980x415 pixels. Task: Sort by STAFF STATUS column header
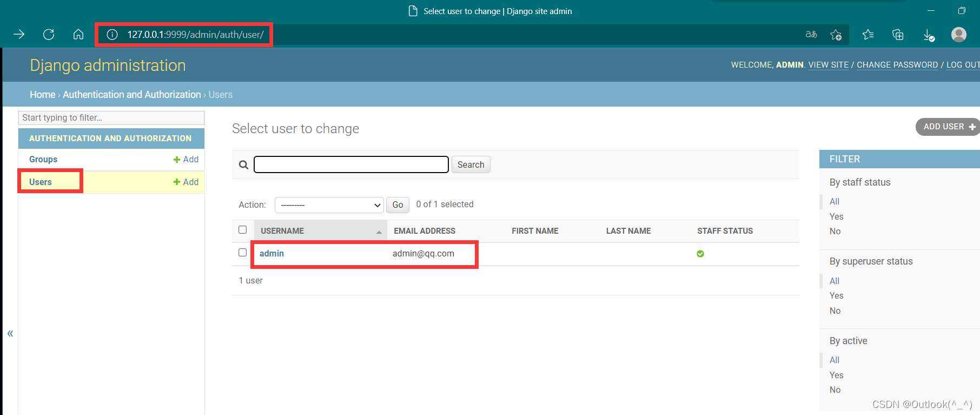point(725,231)
